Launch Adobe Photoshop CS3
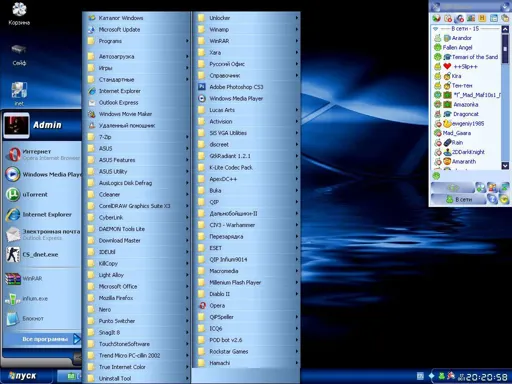 (247, 87)
